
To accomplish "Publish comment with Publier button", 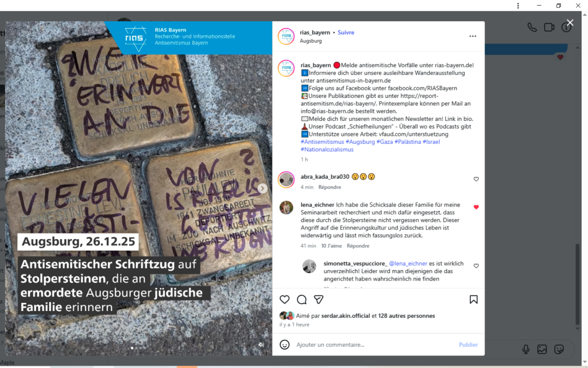I will coord(468,344).
